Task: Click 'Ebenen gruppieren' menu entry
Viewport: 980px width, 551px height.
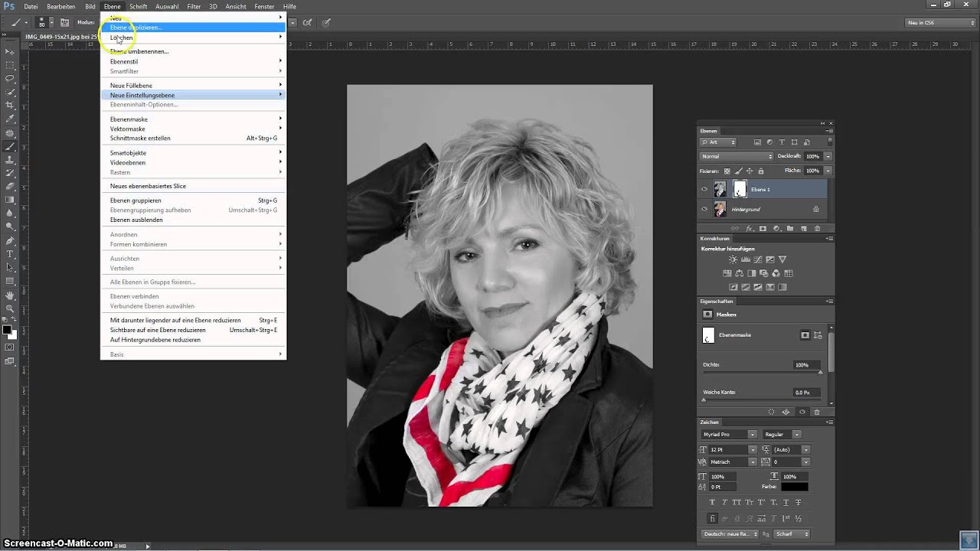Action: (136, 201)
